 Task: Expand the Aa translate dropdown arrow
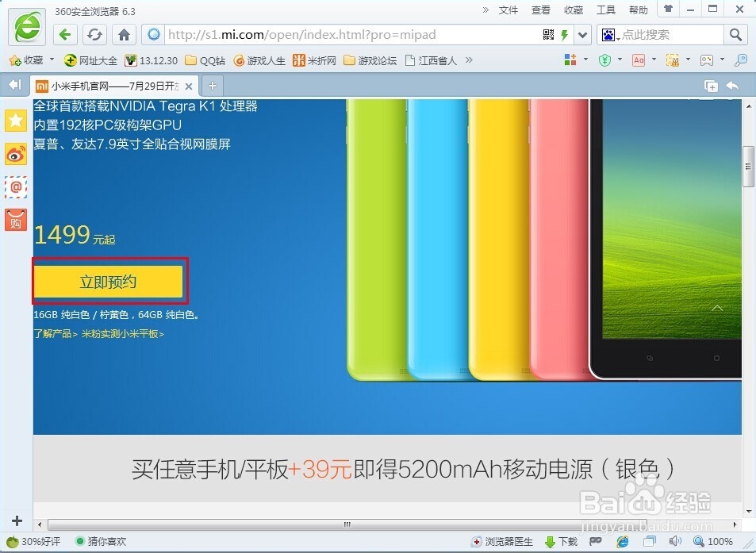[x=654, y=60]
